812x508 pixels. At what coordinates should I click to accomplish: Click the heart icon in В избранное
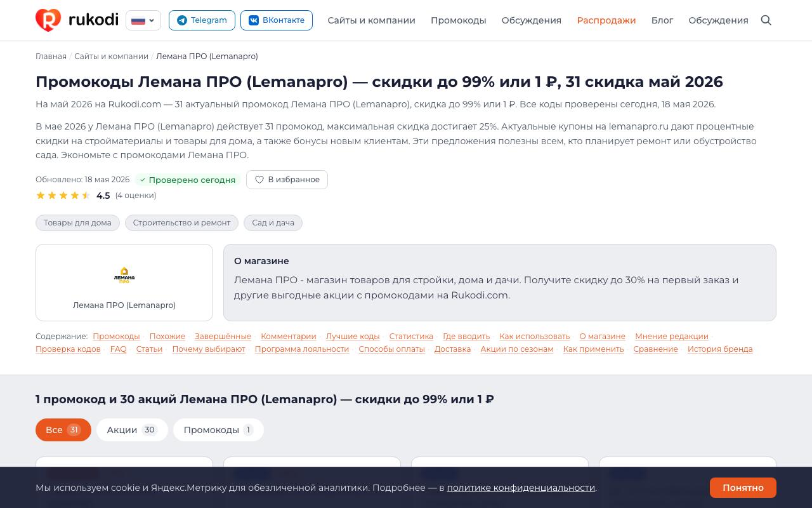259,180
